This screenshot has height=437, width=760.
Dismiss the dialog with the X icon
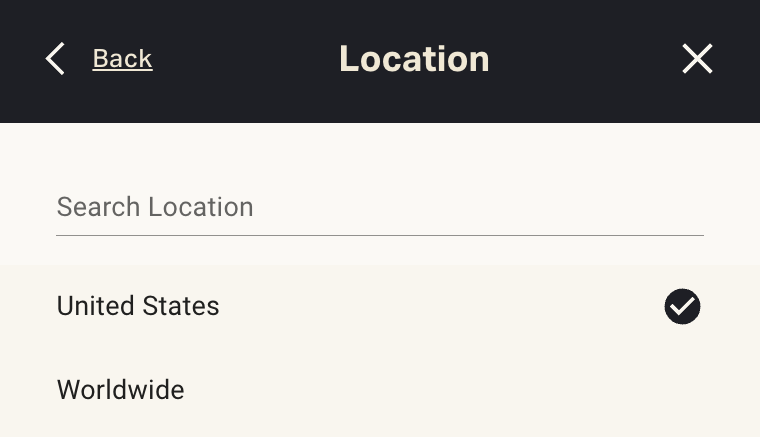(697, 59)
